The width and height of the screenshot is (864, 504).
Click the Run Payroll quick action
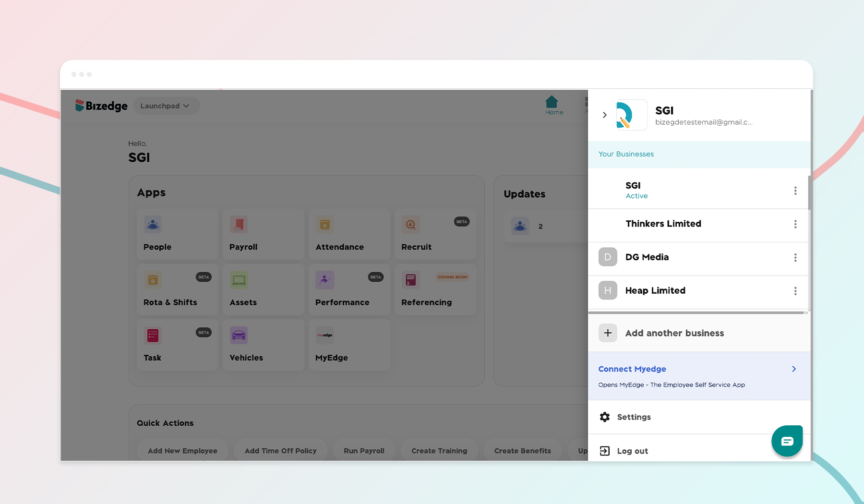364,451
